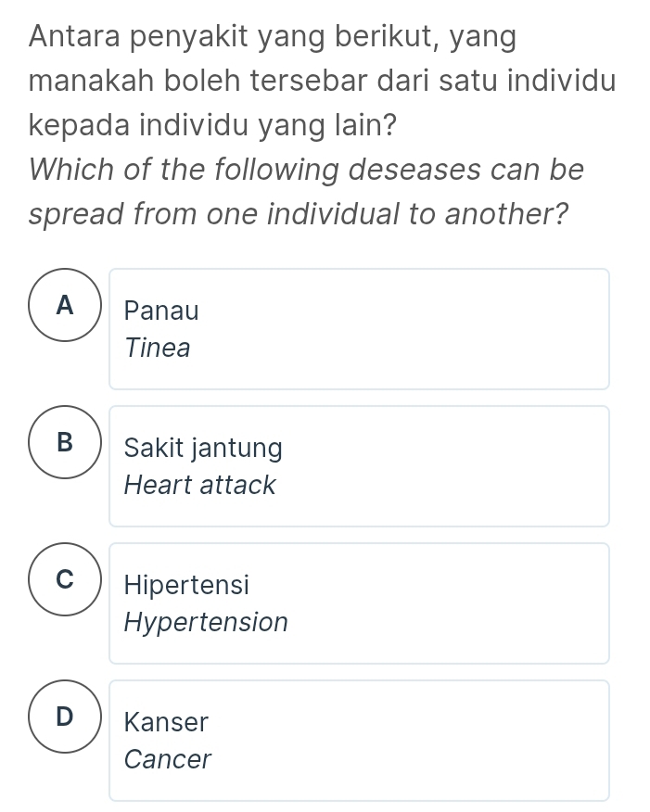Select the circle labeled C

64,579
